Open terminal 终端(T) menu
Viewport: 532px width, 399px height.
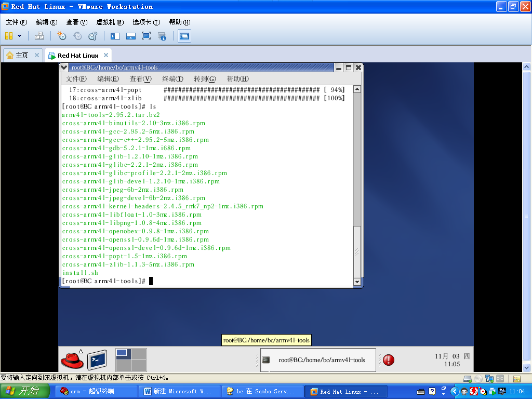172,79
